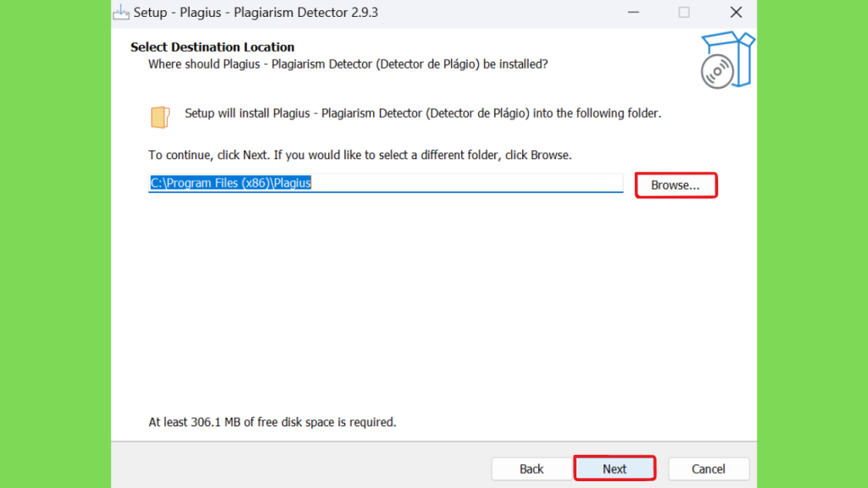Viewport: 868px width, 488px height.
Task: Click the "Where should Plagius" question text
Action: click(x=348, y=64)
